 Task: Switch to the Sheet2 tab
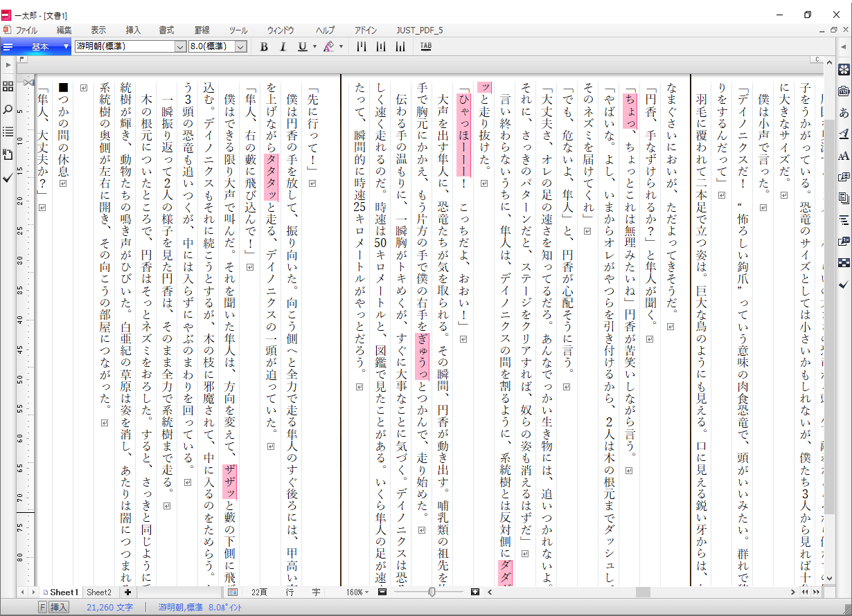point(98,592)
